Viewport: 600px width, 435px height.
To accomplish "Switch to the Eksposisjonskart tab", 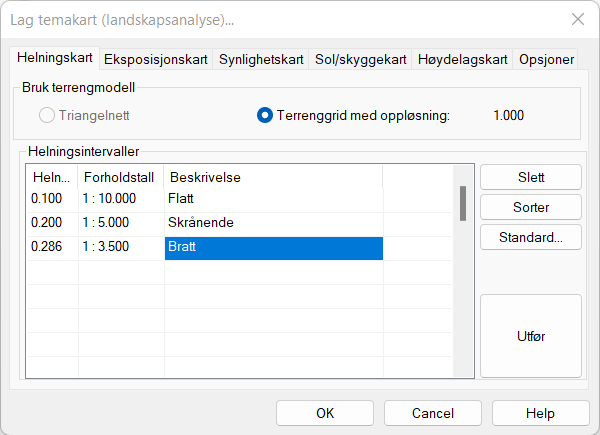I will [x=156, y=59].
